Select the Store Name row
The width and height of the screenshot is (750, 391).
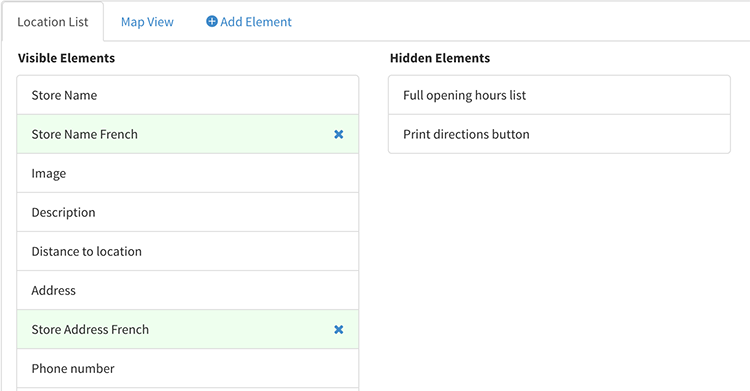[188, 95]
